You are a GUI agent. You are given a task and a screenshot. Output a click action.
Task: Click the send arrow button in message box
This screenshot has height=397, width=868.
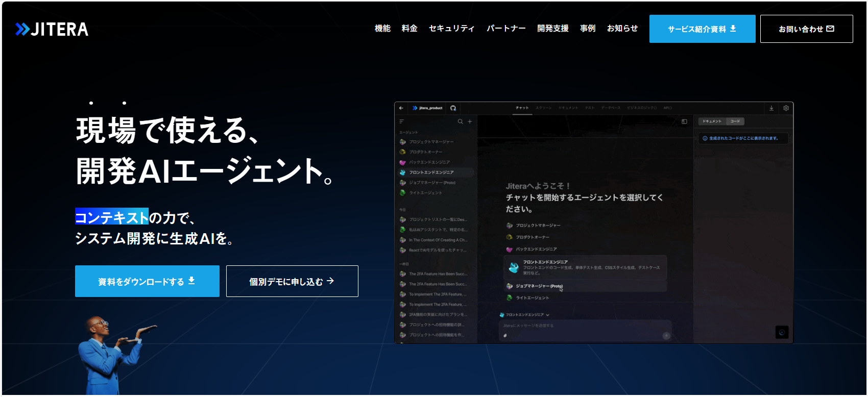click(666, 336)
